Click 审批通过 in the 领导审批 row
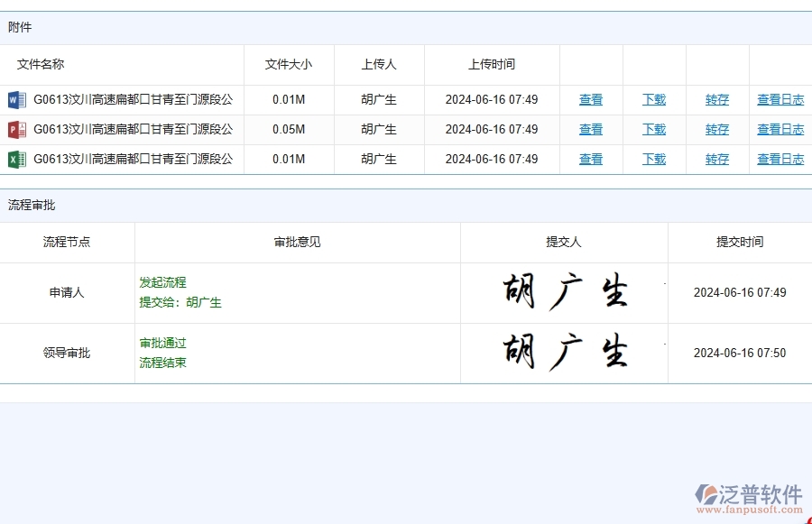The width and height of the screenshot is (812, 524). point(162,343)
